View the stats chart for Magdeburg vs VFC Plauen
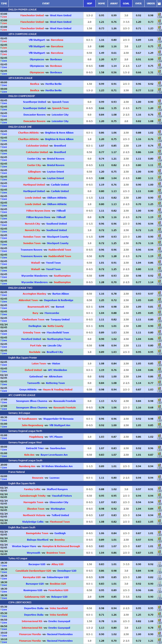The height and width of the screenshot is (644, 162). coord(159,435)
